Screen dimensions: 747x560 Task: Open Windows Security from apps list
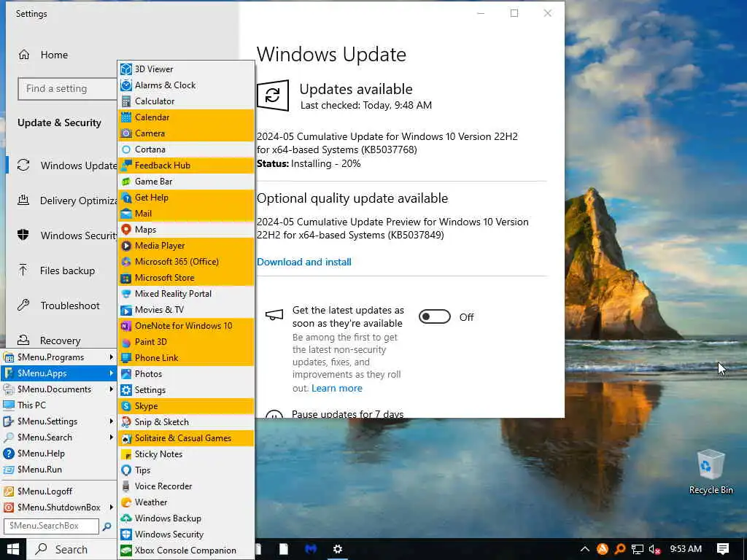coord(186,534)
